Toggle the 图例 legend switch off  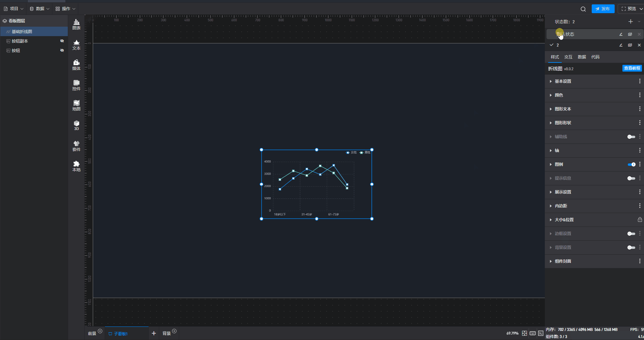tap(631, 164)
